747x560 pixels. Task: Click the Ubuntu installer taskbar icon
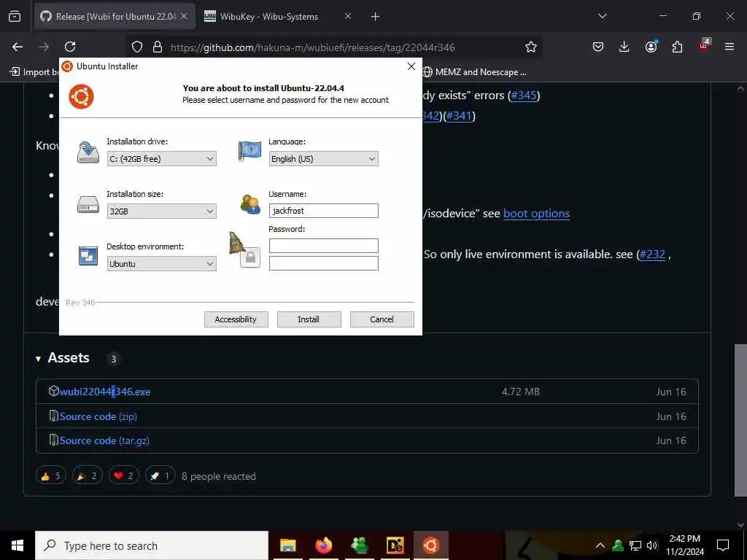pos(430,545)
